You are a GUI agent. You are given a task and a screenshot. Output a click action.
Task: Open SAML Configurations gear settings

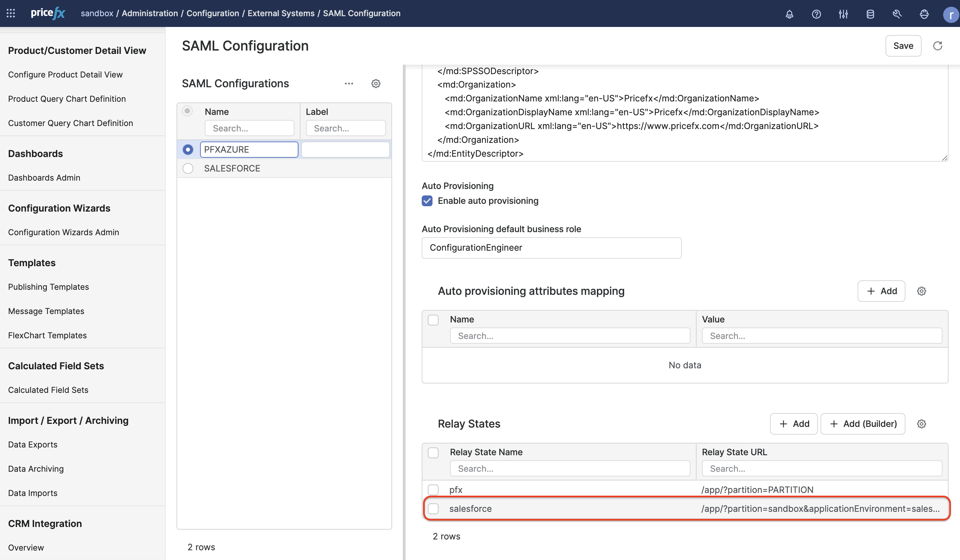tap(376, 84)
